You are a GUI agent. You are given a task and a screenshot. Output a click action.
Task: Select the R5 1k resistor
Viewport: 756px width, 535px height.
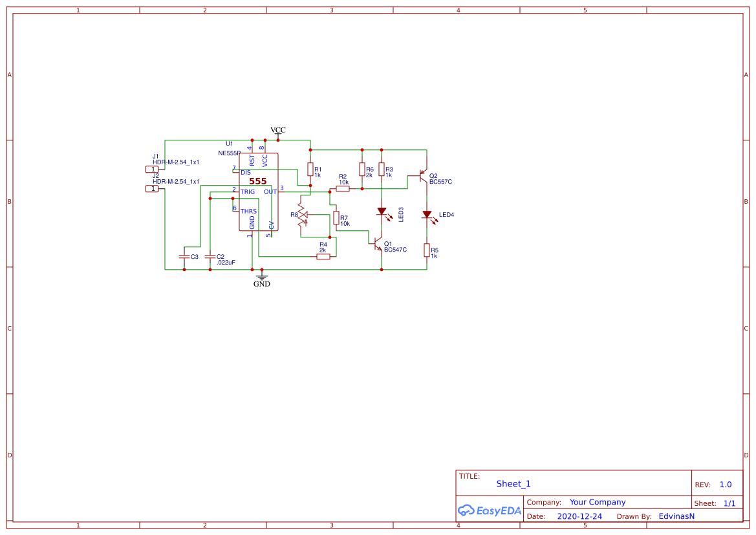point(427,250)
